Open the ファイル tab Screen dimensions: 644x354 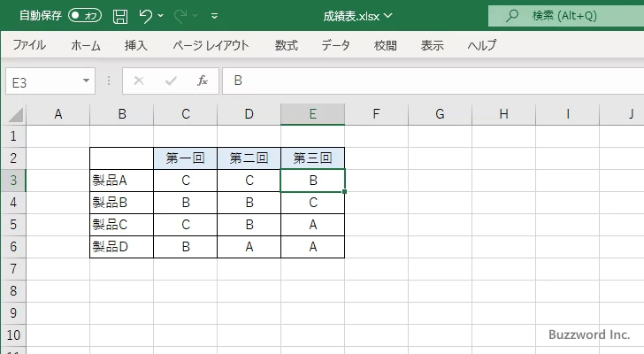(29, 45)
